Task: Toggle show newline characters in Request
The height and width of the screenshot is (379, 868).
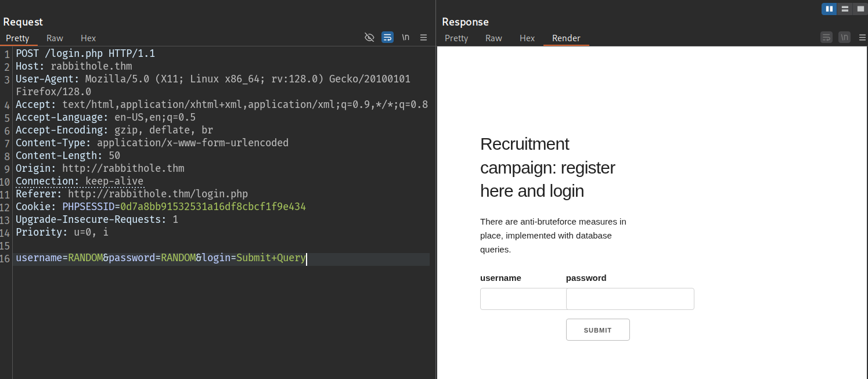Action: (x=405, y=37)
